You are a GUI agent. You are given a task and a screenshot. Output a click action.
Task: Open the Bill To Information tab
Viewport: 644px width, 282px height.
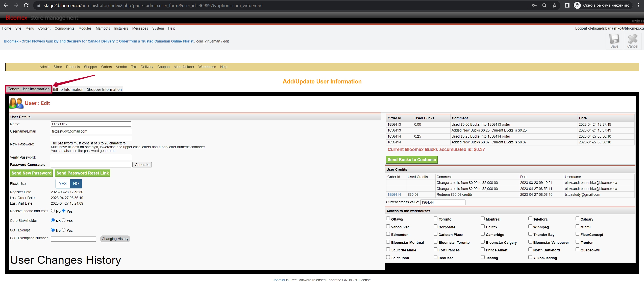click(x=68, y=90)
